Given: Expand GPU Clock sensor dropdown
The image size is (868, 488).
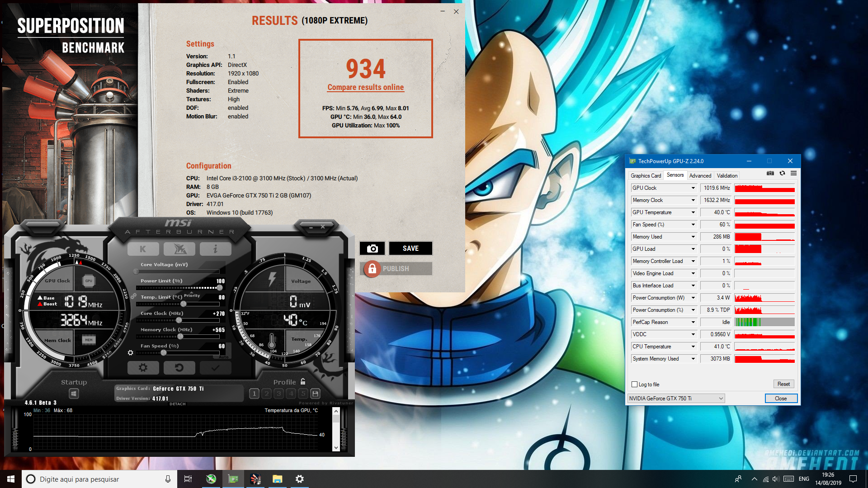Looking at the screenshot, I should [x=693, y=188].
